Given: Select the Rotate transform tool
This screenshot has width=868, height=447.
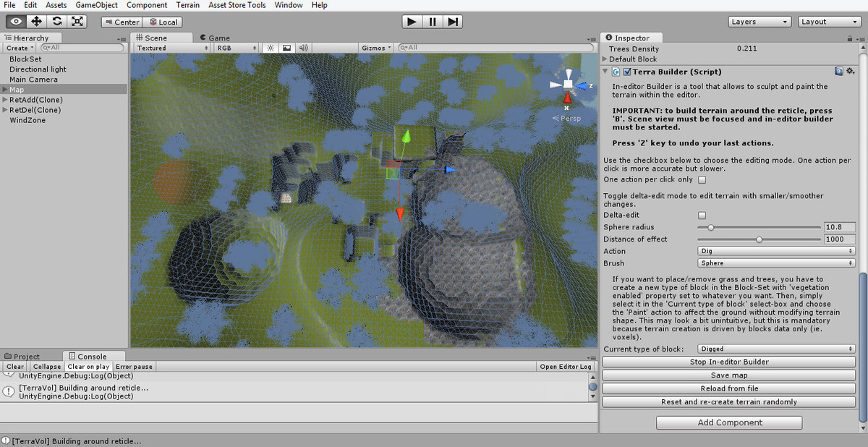Looking at the screenshot, I should 56,22.
